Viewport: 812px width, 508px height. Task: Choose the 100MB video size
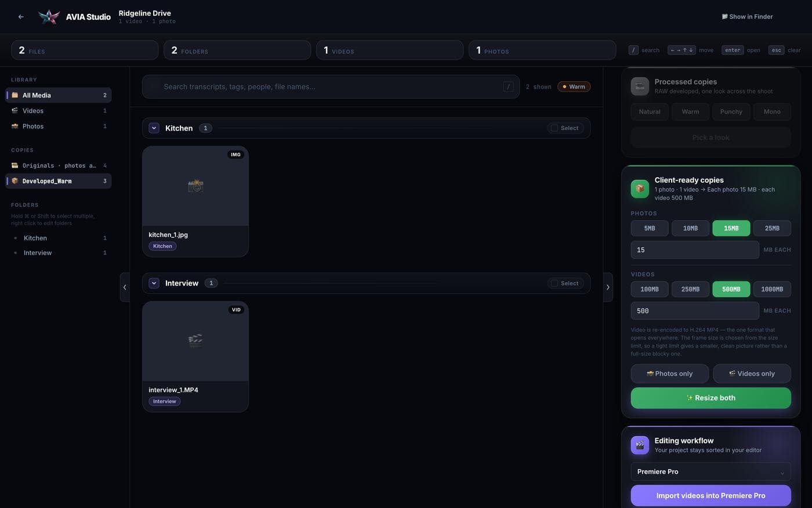coord(650,289)
